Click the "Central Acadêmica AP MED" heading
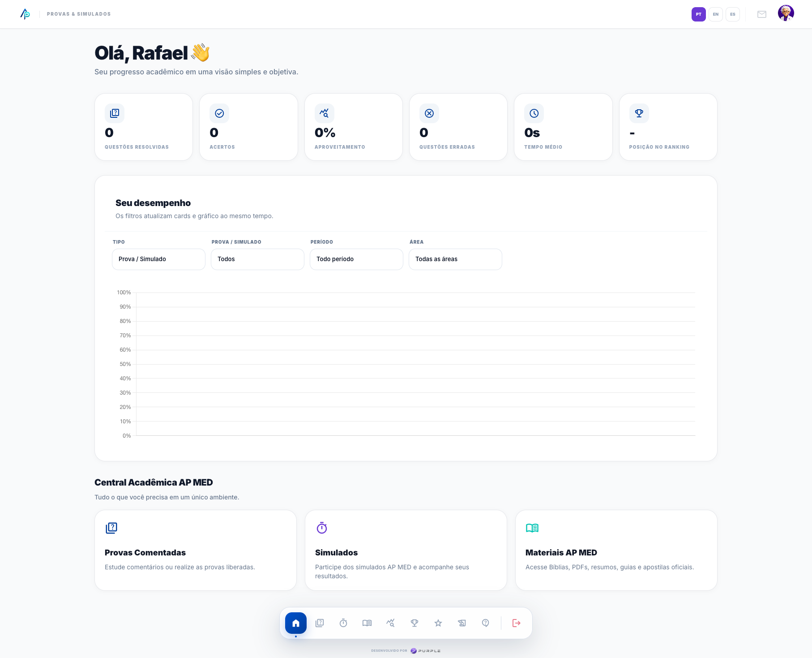Screen dimensions: 812x658 click(154, 482)
